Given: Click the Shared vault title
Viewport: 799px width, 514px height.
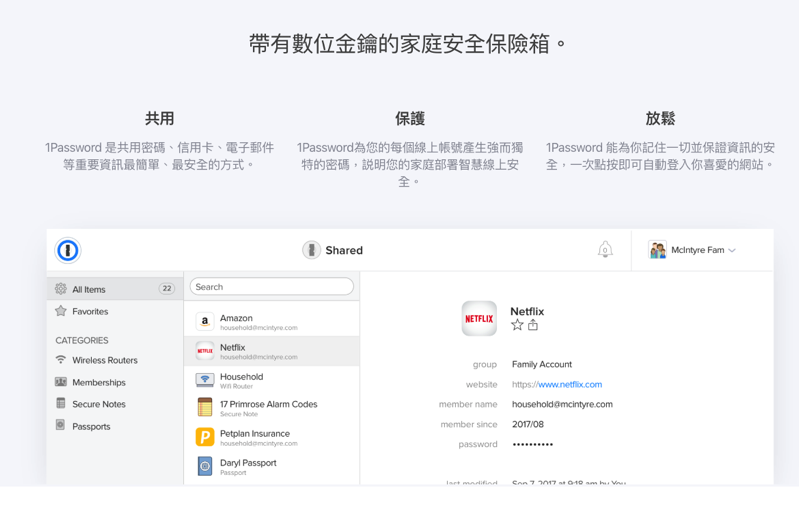Looking at the screenshot, I should click(344, 250).
